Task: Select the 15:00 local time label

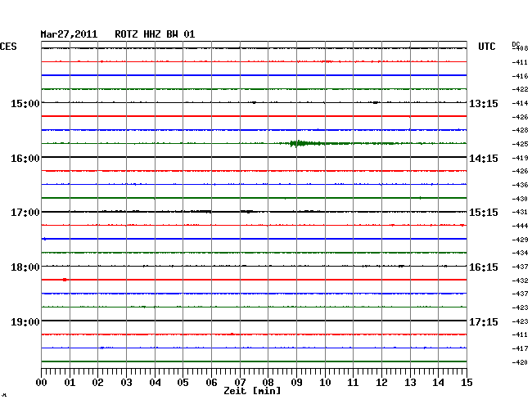Action: pyautogui.click(x=25, y=103)
